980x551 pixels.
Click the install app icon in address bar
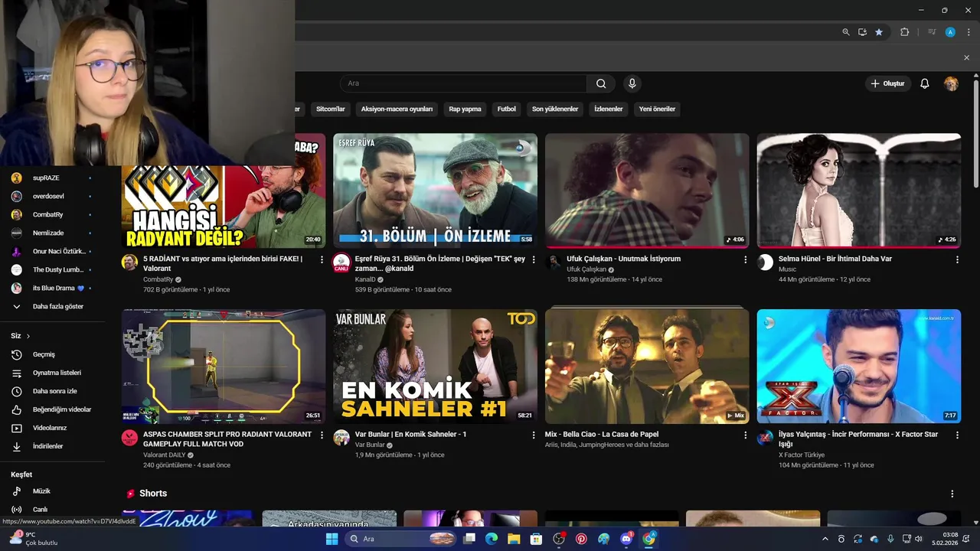(x=862, y=32)
